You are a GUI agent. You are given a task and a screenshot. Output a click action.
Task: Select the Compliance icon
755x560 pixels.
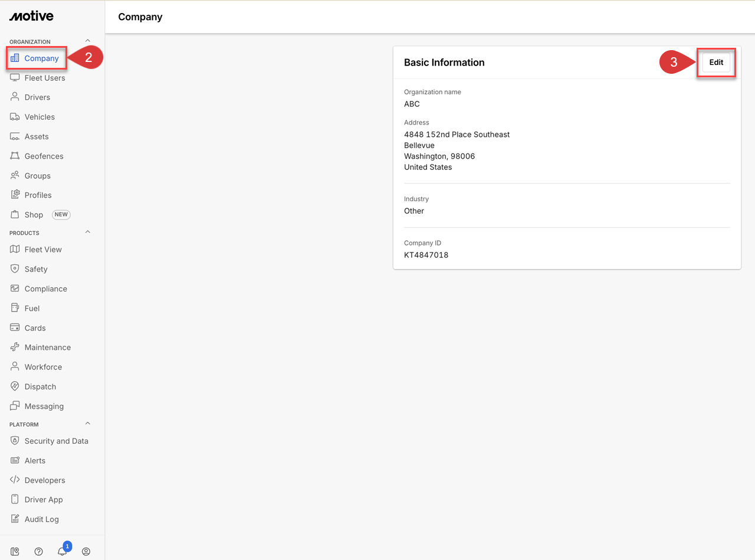(x=14, y=289)
